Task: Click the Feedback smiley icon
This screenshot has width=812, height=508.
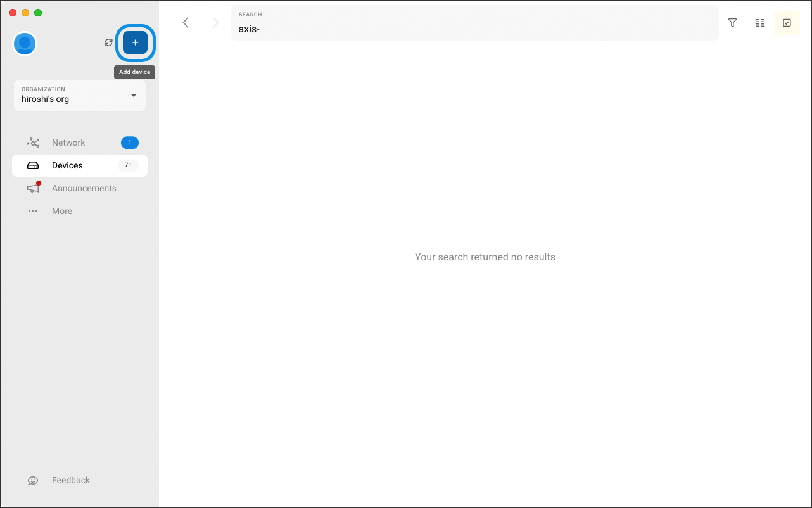Action: click(33, 481)
